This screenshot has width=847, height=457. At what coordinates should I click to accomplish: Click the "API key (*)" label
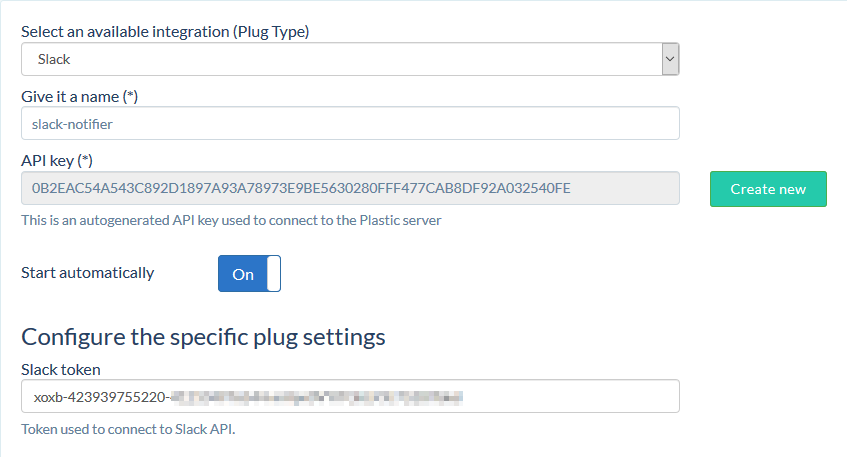point(57,160)
